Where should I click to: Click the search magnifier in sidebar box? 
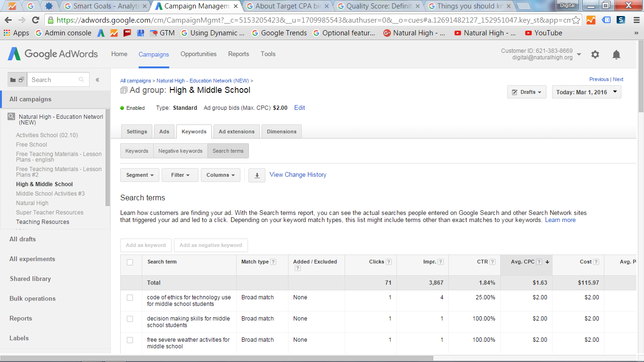(x=82, y=80)
